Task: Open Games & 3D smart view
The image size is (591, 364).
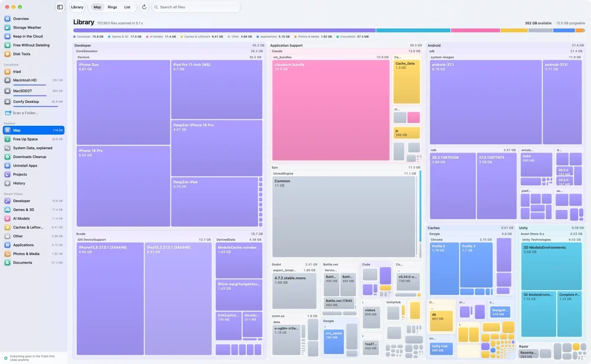Action: pyautogui.click(x=34, y=210)
